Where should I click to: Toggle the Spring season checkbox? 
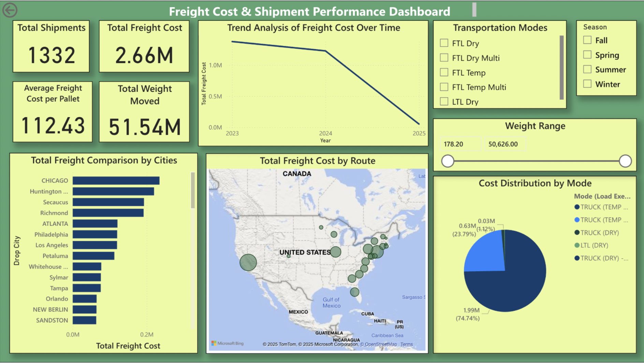(587, 55)
